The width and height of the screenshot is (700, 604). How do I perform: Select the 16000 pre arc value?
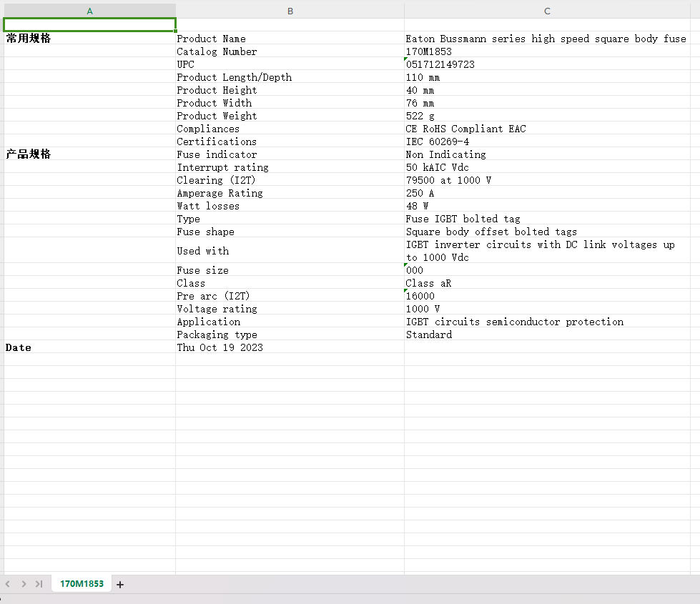pos(547,296)
